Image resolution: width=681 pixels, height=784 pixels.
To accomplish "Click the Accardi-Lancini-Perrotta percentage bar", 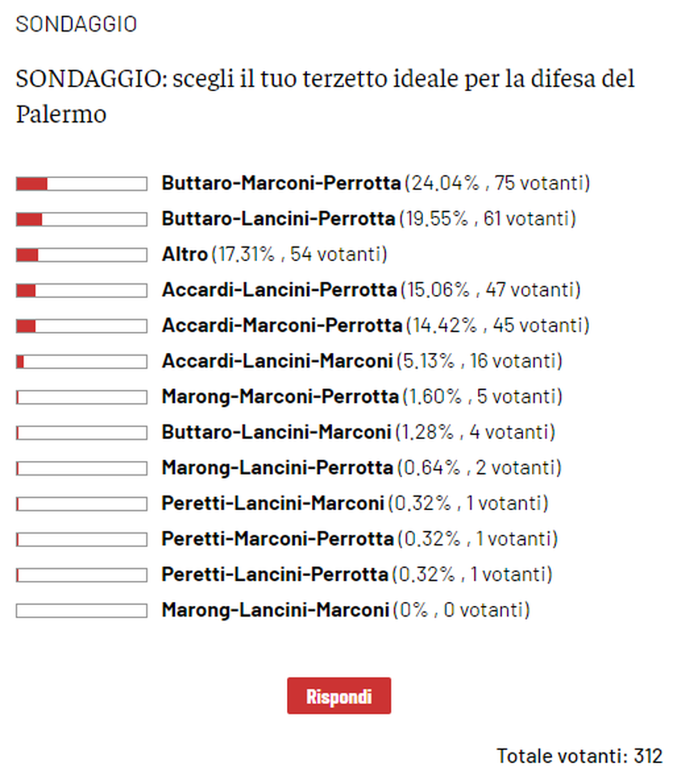I will (81, 290).
